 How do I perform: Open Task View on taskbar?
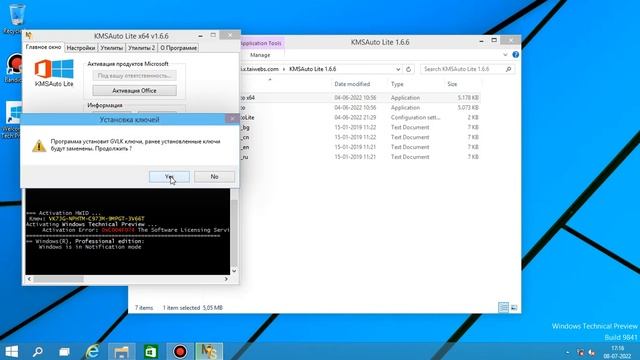pos(64,351)
